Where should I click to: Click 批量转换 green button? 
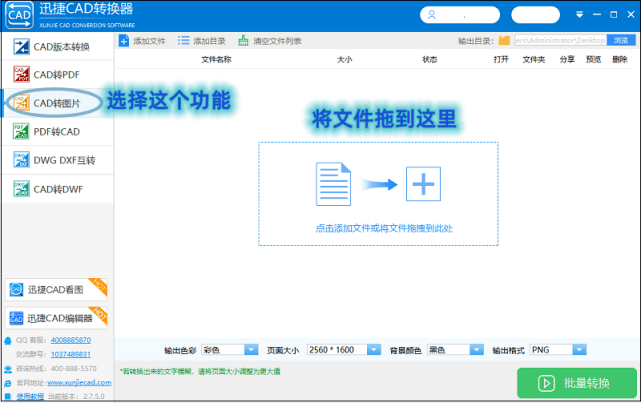(577, 383)
